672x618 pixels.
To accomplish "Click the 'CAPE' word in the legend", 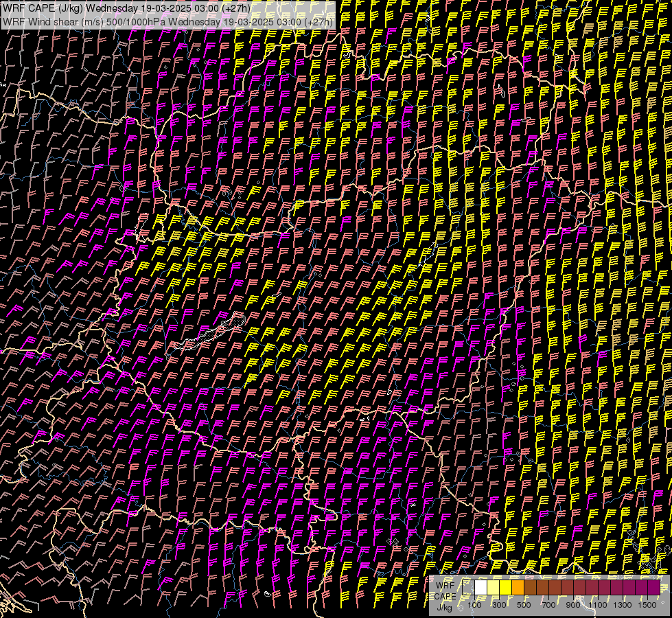I will point(445,597).
